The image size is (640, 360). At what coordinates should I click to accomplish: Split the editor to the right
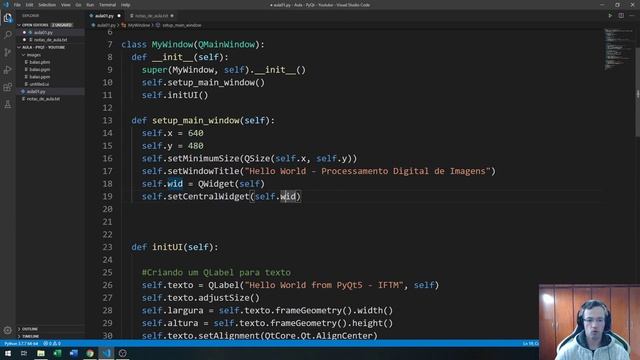point(621,16)
